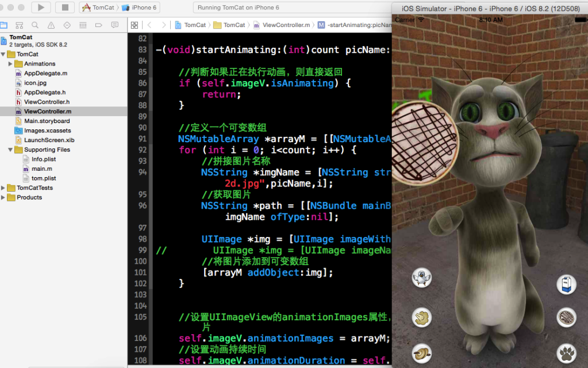
Task: Open the Debug navigator
Action: (x=83, y=25)
